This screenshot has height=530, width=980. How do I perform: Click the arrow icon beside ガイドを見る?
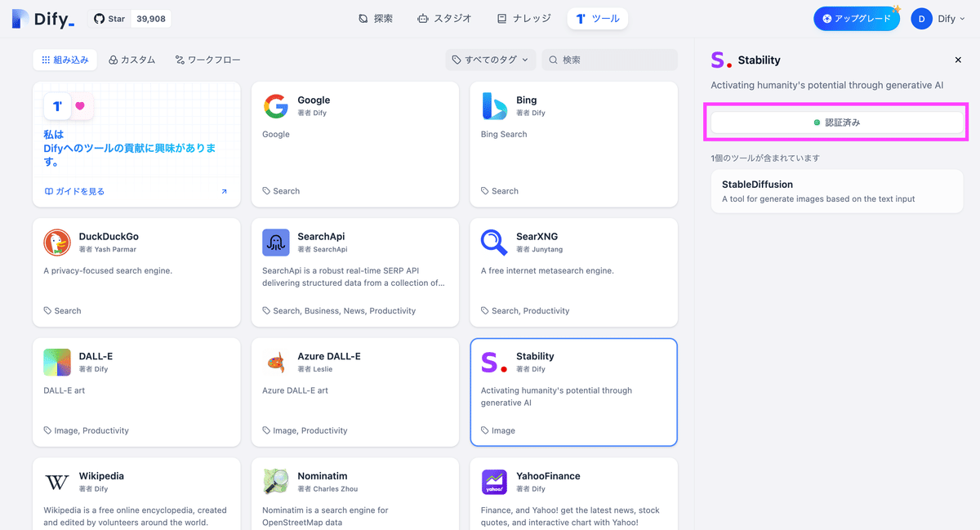224,191
